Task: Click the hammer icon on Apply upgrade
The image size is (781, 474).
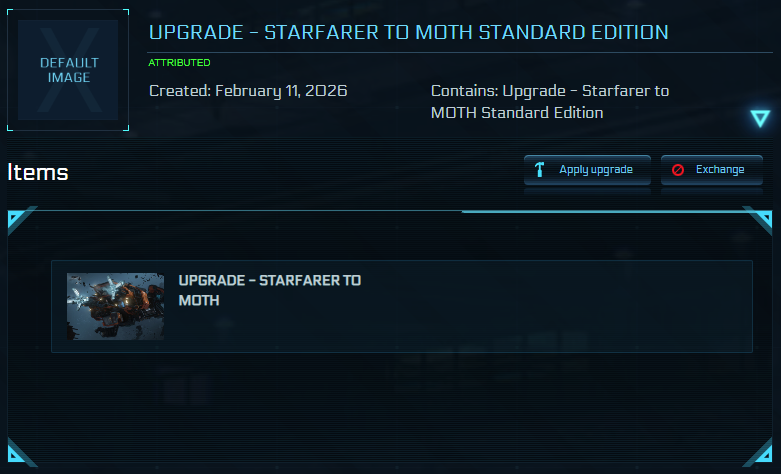Action: [539, 170]
